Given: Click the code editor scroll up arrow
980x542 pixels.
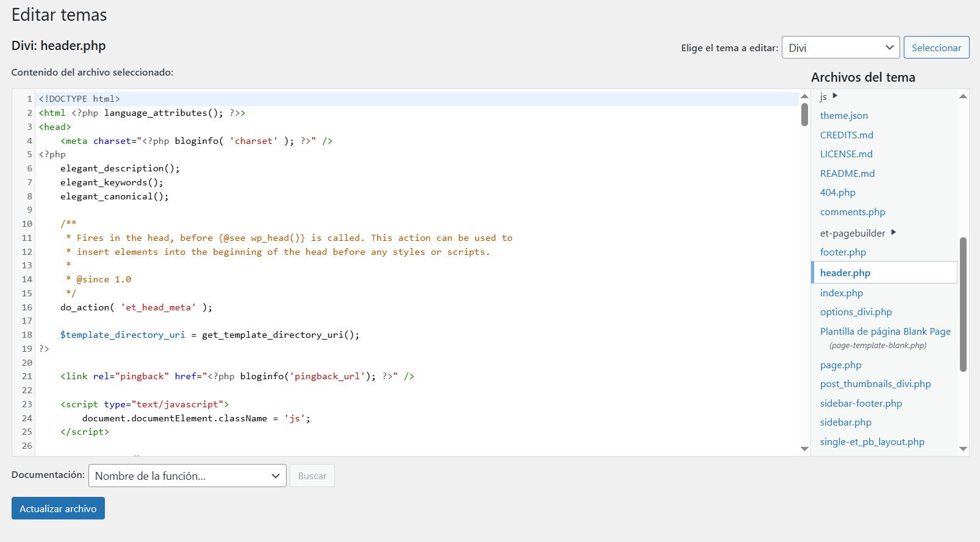Looking at the screenshot, I should coord(804,96).
